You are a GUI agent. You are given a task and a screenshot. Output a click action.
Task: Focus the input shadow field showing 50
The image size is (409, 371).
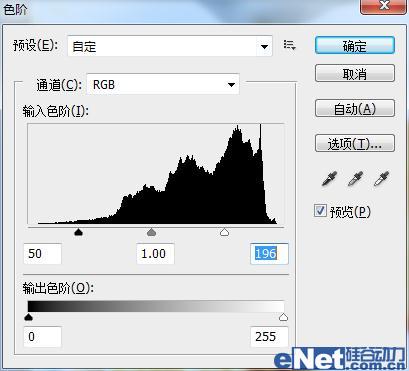pyautogui.click(x=42, y=254)
